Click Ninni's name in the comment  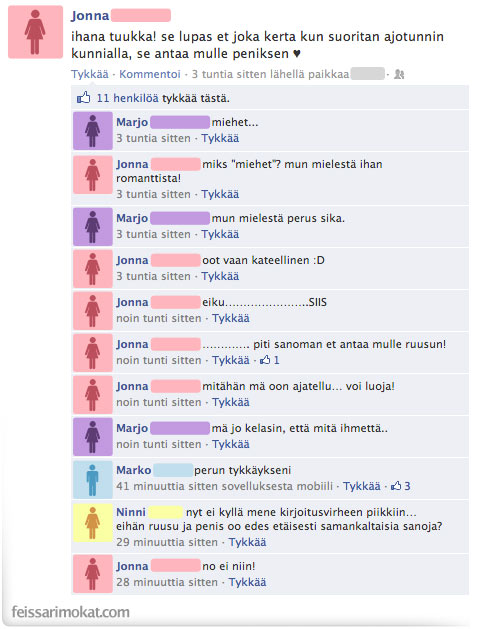coord(131,512)
